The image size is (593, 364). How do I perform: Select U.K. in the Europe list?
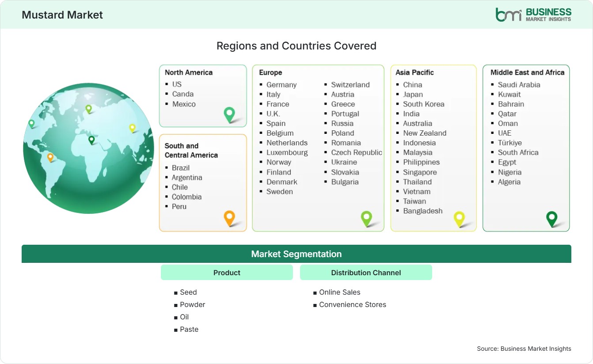click(273, 114)
